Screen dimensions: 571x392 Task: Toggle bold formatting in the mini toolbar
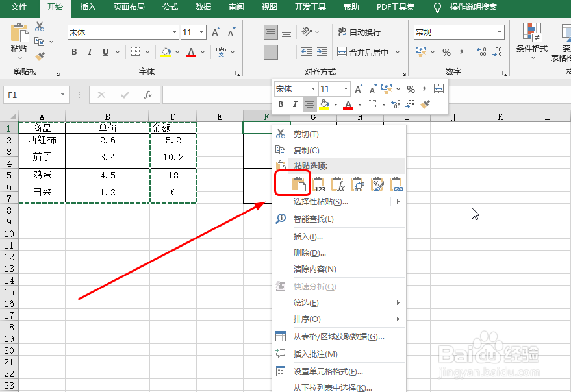click(x=279, y=104)
